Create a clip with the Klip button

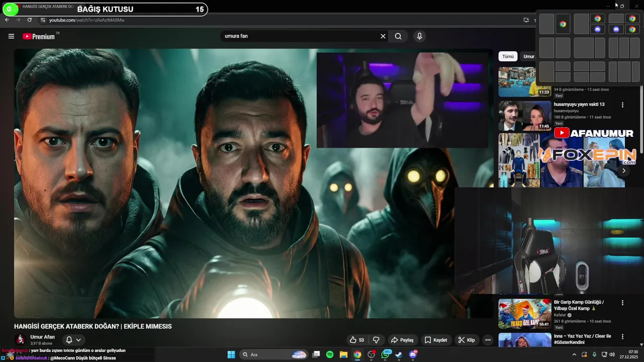466,340
